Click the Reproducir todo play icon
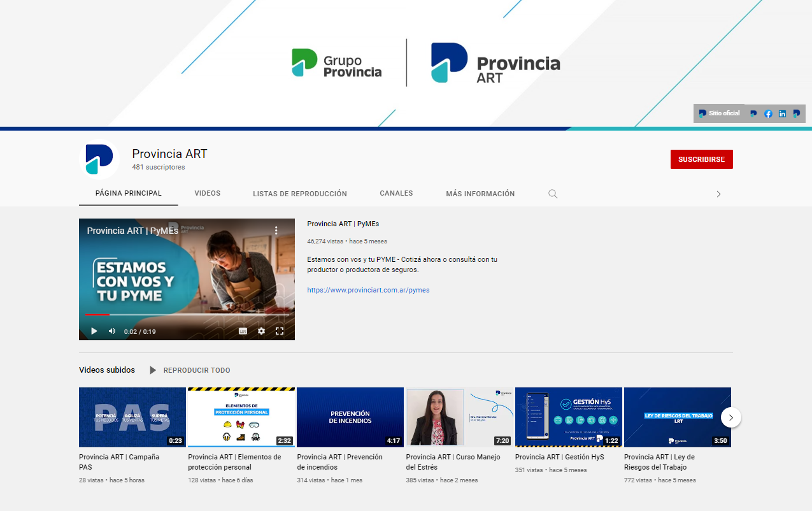 tap(153, 370)
